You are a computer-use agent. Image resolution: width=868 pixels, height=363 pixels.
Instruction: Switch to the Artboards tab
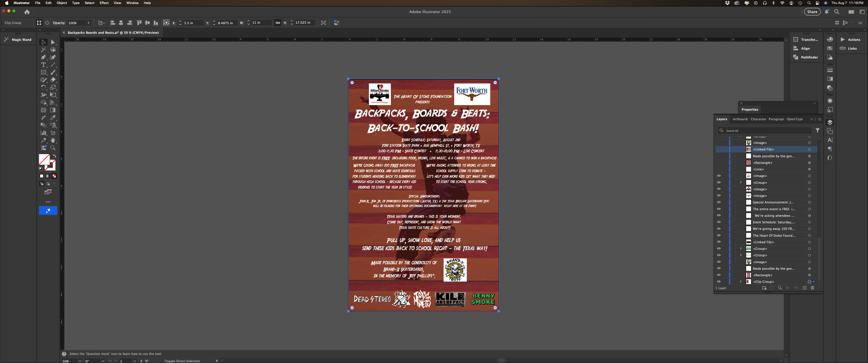(x=740, y=119)
